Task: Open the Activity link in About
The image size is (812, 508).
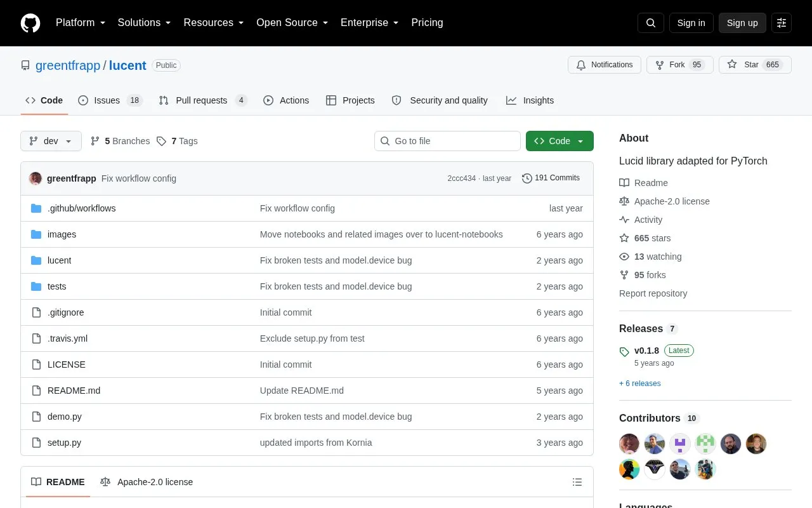Action: [641, 220]
